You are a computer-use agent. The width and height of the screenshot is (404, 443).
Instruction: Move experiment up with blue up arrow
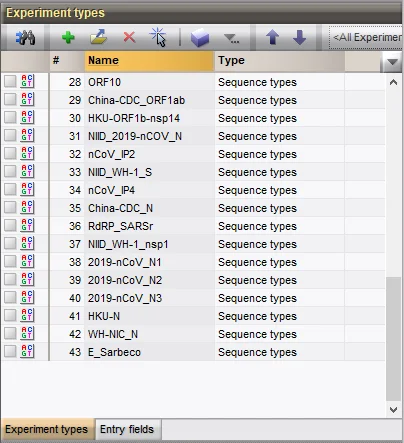click(272, 37)
